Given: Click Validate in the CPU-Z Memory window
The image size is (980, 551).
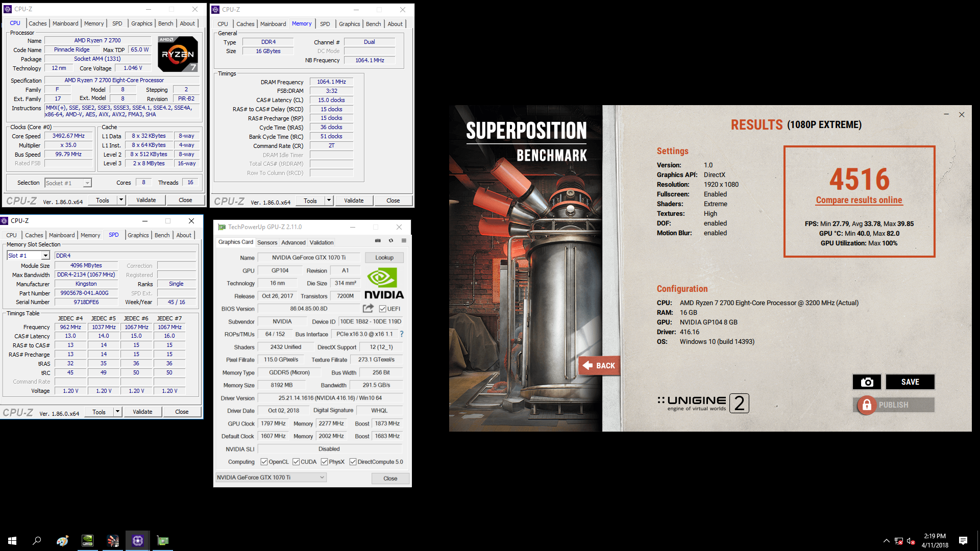Looking at the screenshot, I should (354, 201).
